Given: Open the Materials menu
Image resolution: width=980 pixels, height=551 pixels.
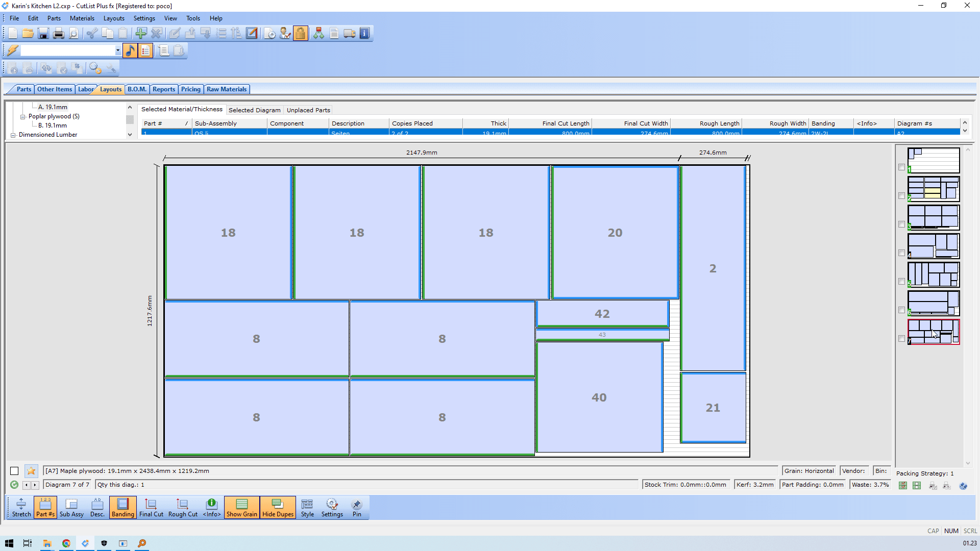Looking at the screenshot, I should pyautogui.click(x=82, y=18).
